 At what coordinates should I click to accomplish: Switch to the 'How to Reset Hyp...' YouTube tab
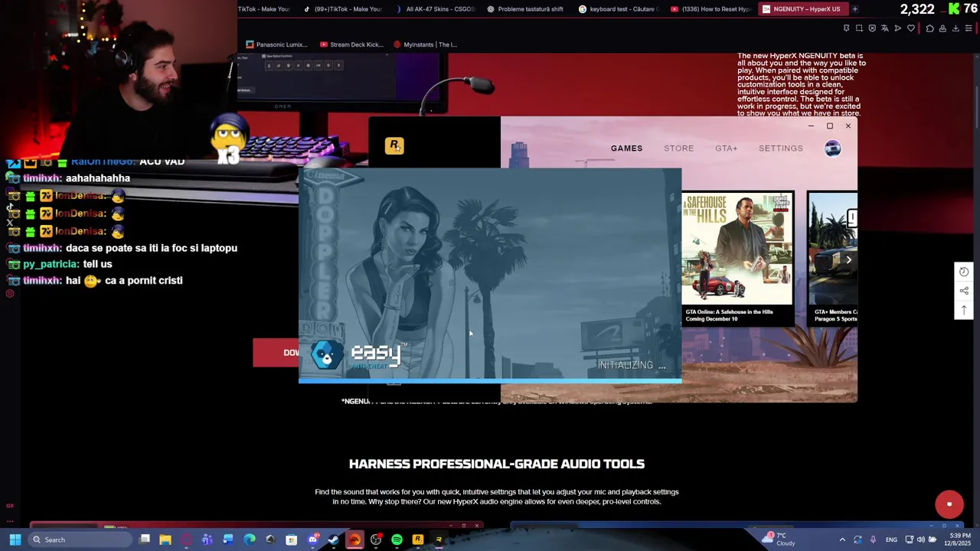tap(711, 9)
